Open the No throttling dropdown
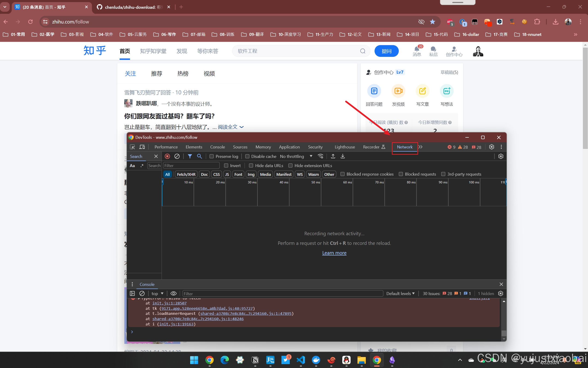Viewport: 588px width, 368px height. click(x=296, y=156)
